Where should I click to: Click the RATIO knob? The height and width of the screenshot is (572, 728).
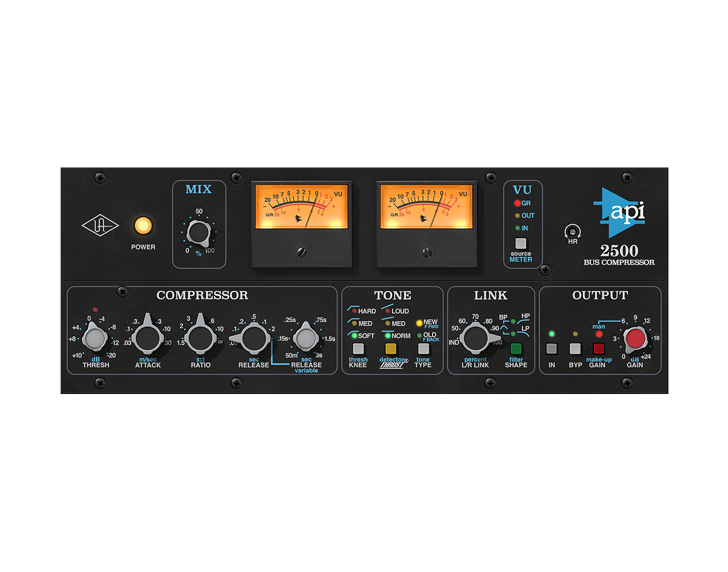click(x=201, y=339)
